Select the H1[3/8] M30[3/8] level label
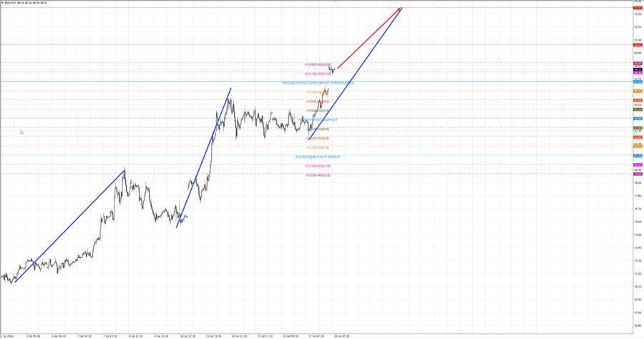This screenshot has width=644, height=339. click(x=318, y=129)
